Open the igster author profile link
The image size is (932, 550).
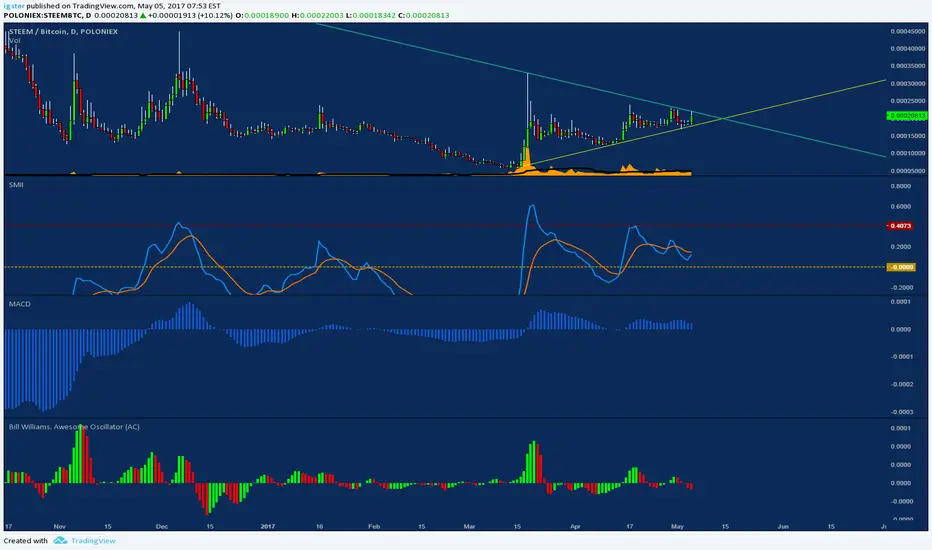click(14, 6)
